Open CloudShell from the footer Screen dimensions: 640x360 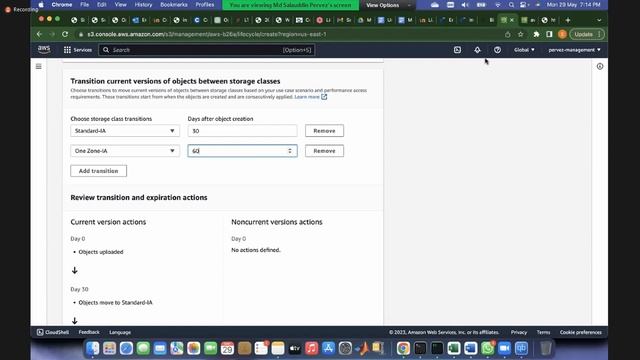click(53, 332)
